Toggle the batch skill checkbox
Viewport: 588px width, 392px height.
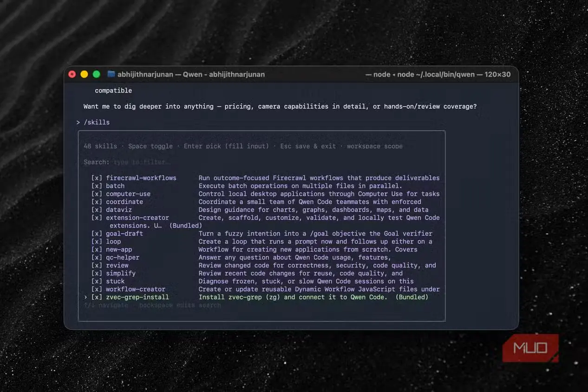coord(97,186)
